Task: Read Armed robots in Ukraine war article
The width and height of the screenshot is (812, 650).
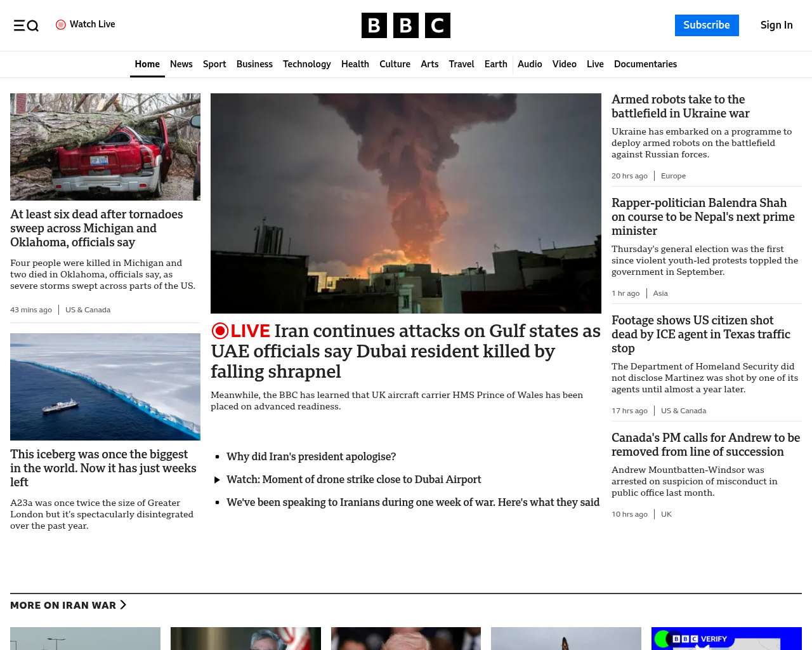Action: pyautogui.click(x=680, y=107)
